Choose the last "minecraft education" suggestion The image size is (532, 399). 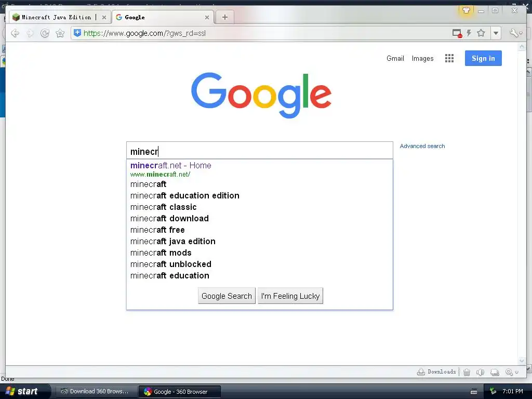(260, 275)
